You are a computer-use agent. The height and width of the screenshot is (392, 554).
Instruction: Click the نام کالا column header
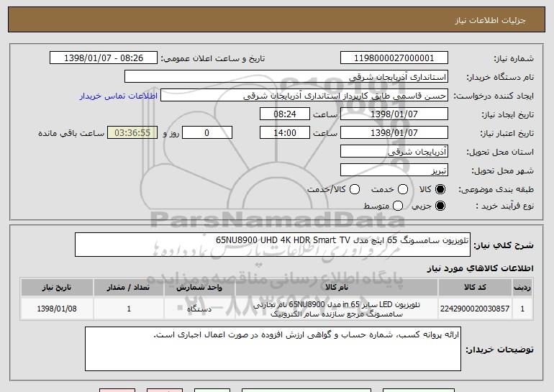coord(337,288)
